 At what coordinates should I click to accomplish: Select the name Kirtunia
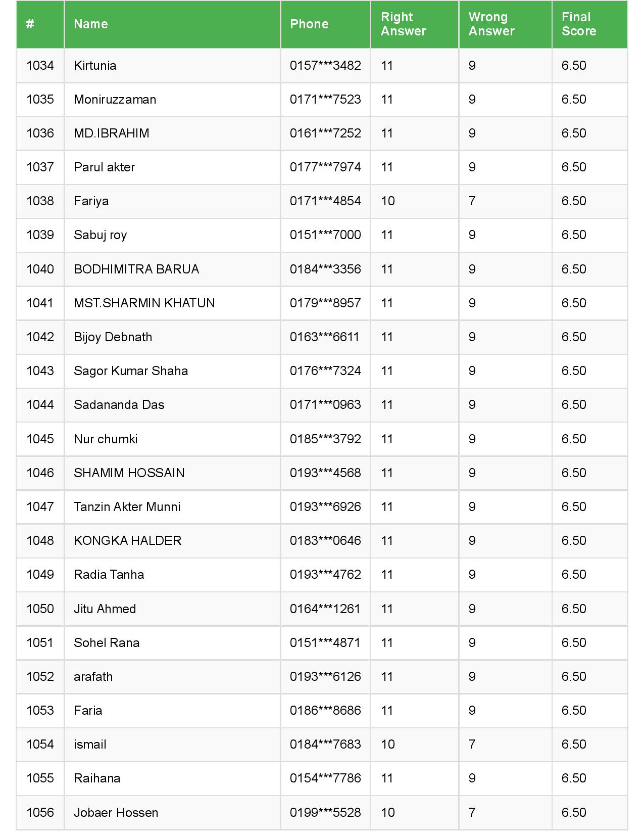[x=95, y=66]
